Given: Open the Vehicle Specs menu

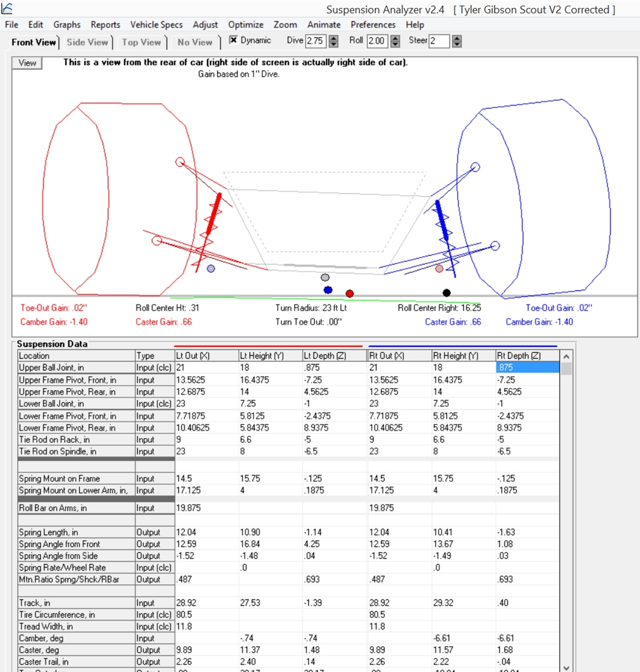Looking at the screenshot, I should pyautogui.click(x=157, y=25).
